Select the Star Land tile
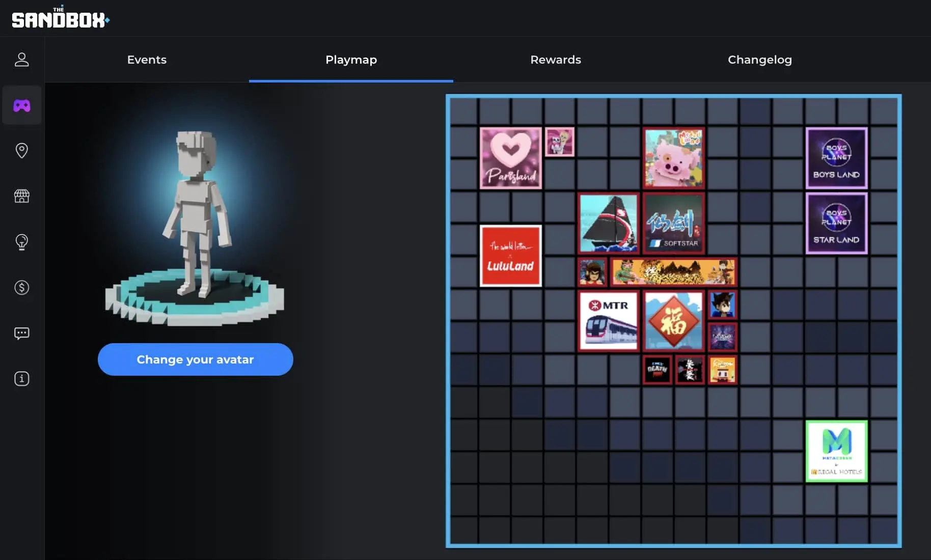The image size is (931, 560). [x=836, y=223]
